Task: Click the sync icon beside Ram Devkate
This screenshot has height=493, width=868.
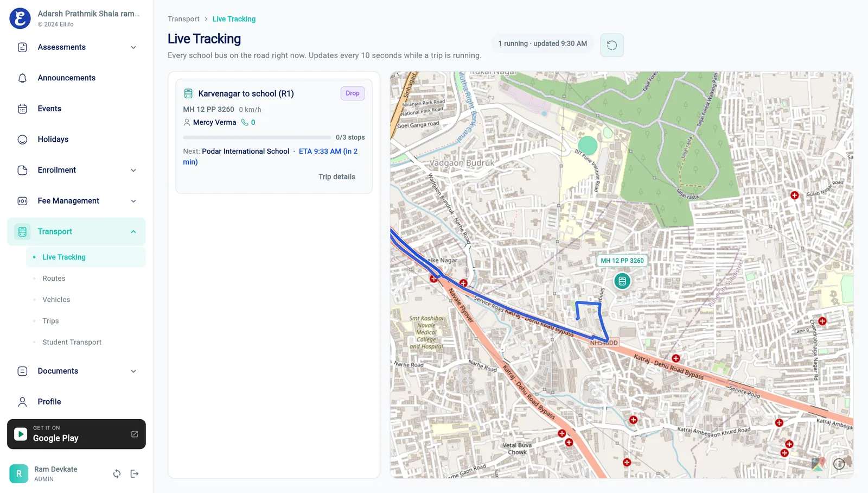Action: point(117,473)
